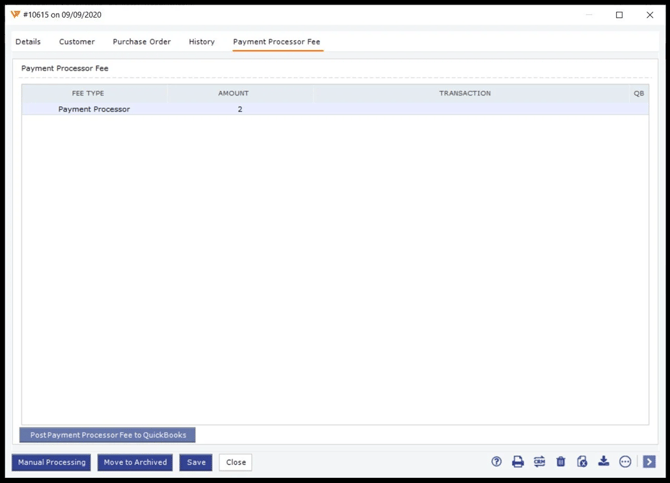This screenshot has height=483, width=670.
Task: View the History tab
Action: (x=202, y=42)
